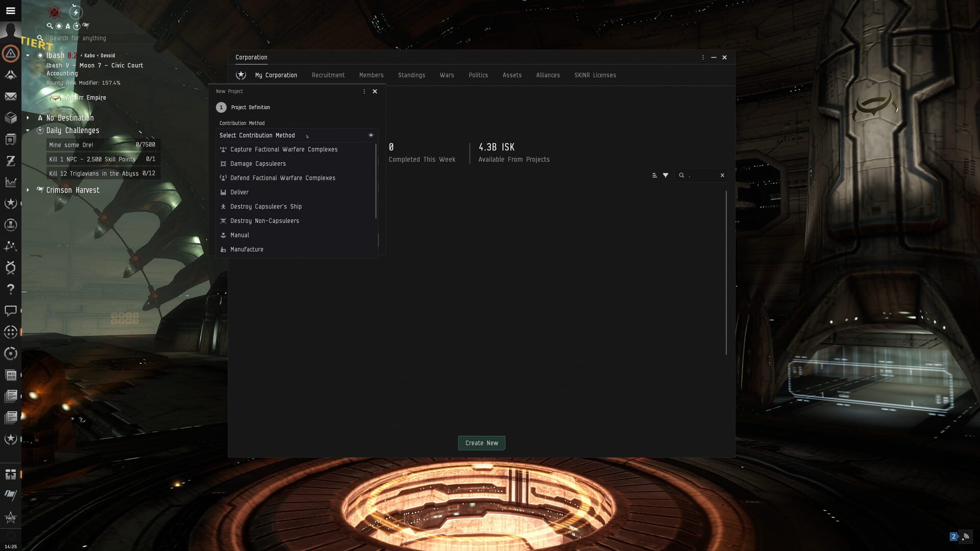Viewport: 980px width, 551px height.
Task: Open the Neocom hamburger menu
Action: pos(10,10)
